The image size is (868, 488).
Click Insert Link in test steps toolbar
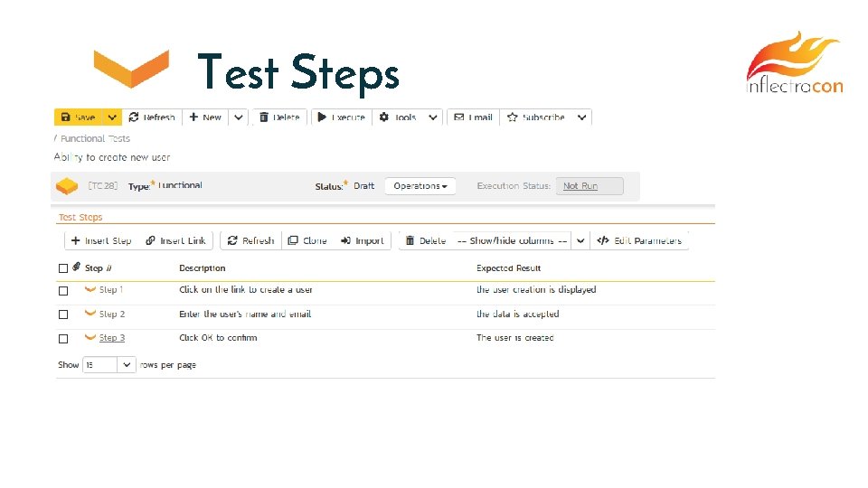tap(175, 240)
